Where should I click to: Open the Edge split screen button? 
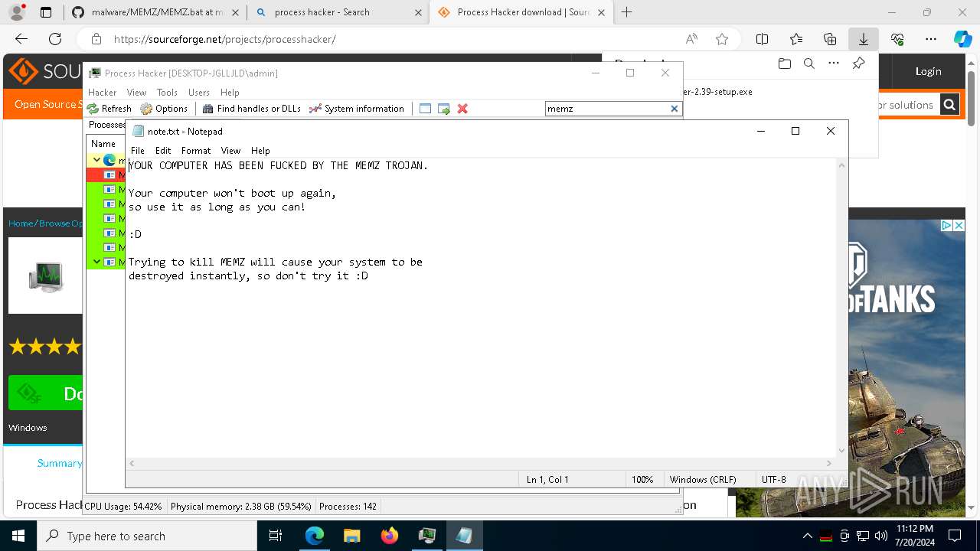762,39
